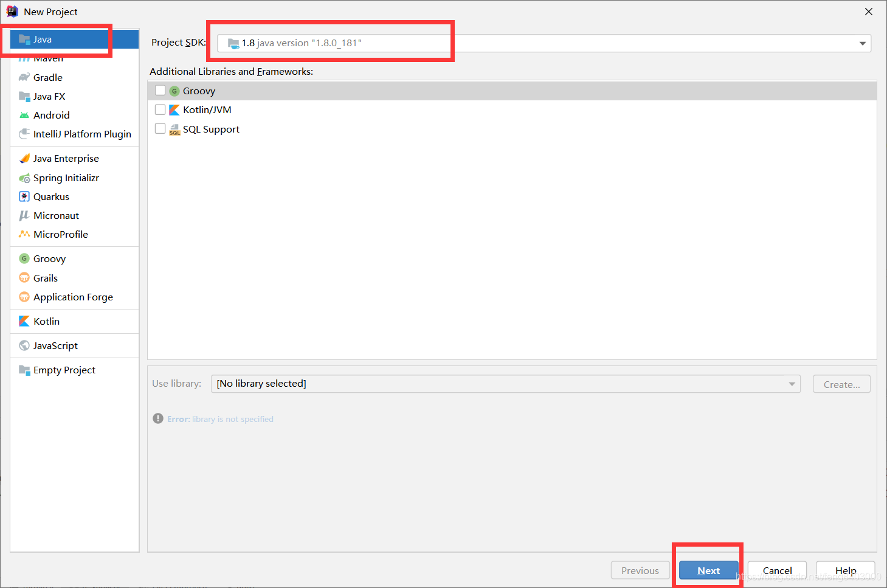This screenshot has width=887, height=588.
Task: Select Spring Initializr project type
Action: 74,178
